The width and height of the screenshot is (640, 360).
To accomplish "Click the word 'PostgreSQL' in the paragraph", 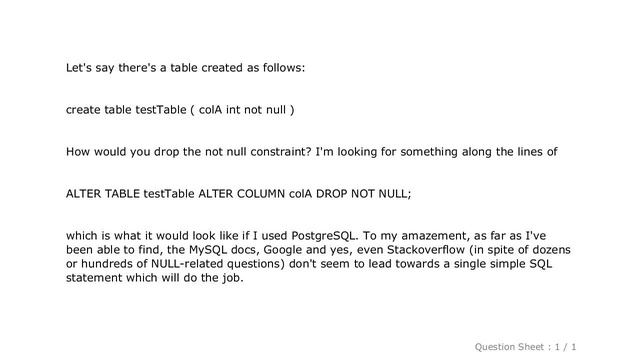I will [324, 236].
